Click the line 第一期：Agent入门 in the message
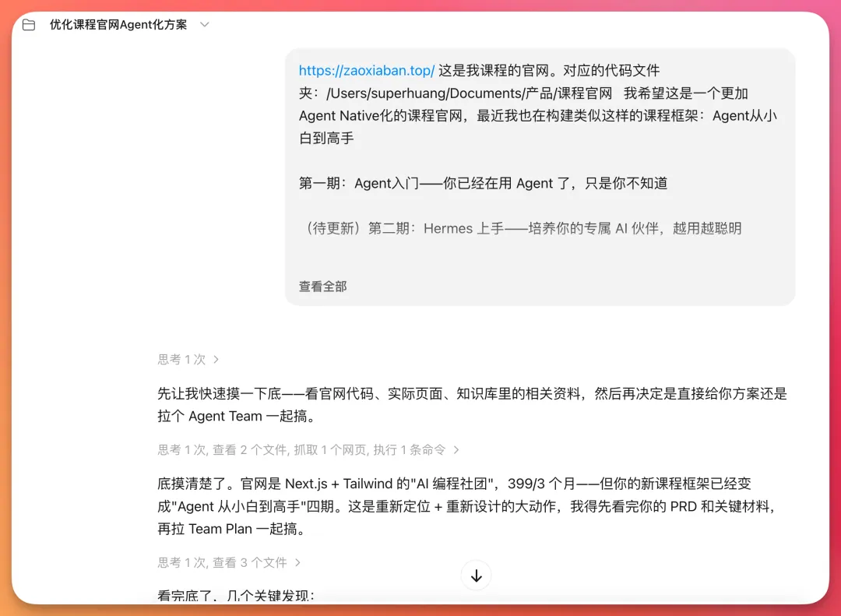This screenshot has width=841, height=616. point(483,184)
